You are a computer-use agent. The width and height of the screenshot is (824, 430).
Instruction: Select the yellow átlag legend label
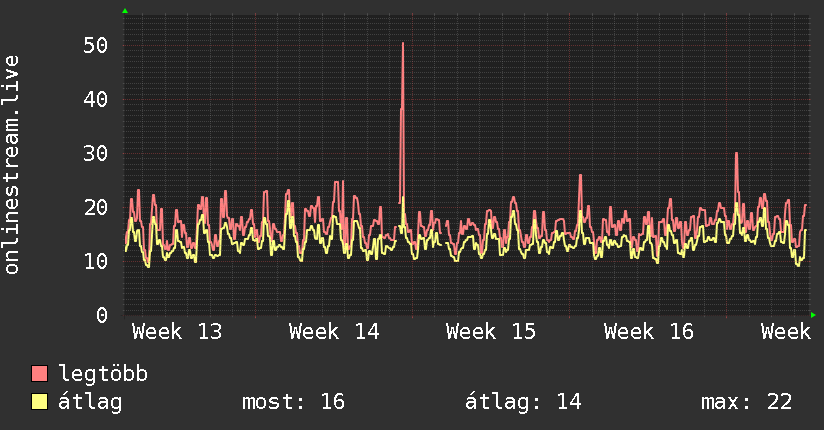click(90, 402)
